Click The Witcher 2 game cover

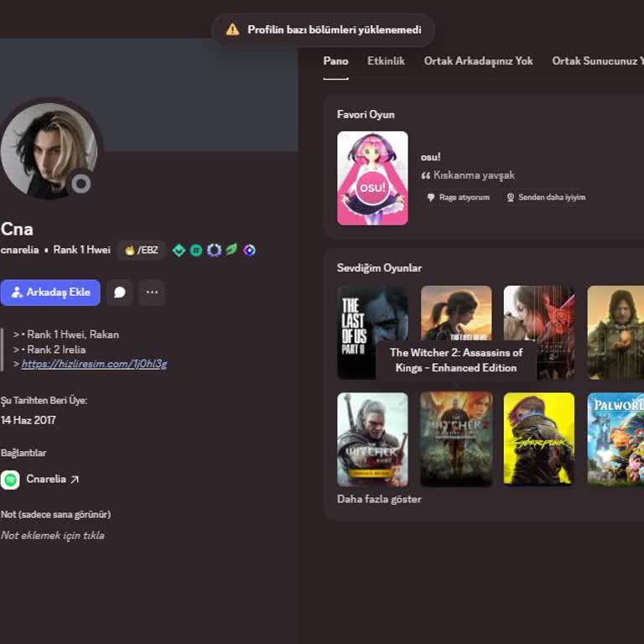[456, 439]
